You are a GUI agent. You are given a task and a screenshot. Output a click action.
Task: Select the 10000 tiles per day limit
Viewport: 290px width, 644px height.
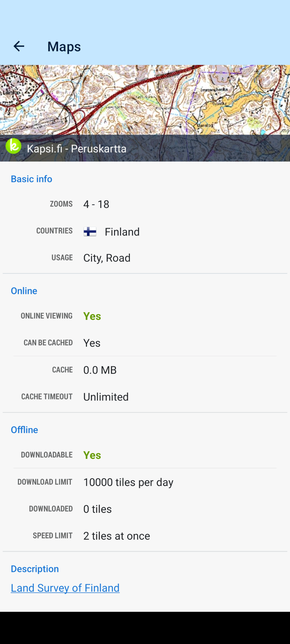(x=128, y=482)
